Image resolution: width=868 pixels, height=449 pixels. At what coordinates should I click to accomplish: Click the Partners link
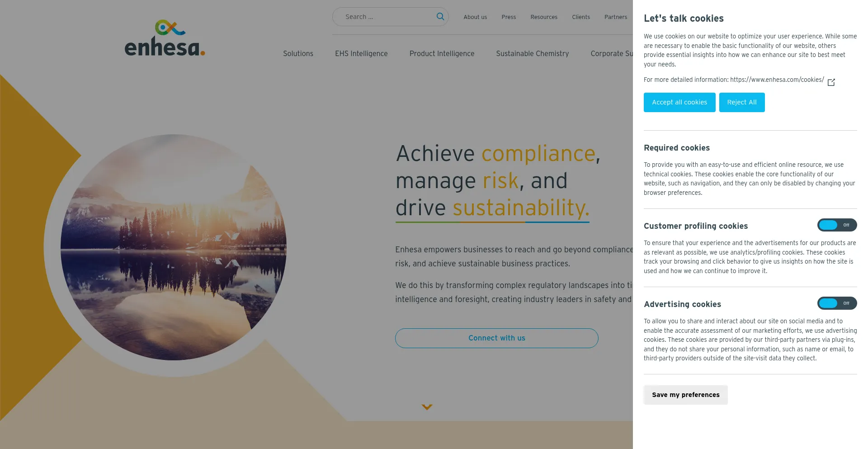tap(615, 17)
